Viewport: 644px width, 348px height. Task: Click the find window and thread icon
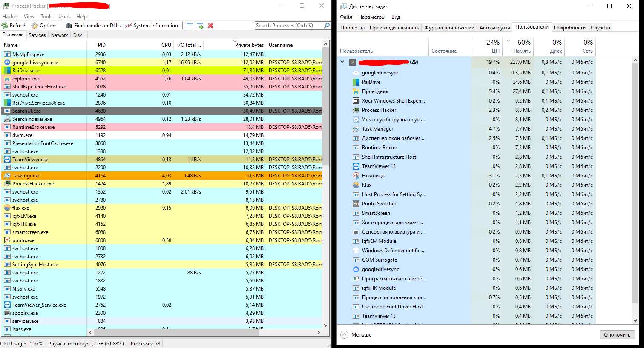click(200, 26)
